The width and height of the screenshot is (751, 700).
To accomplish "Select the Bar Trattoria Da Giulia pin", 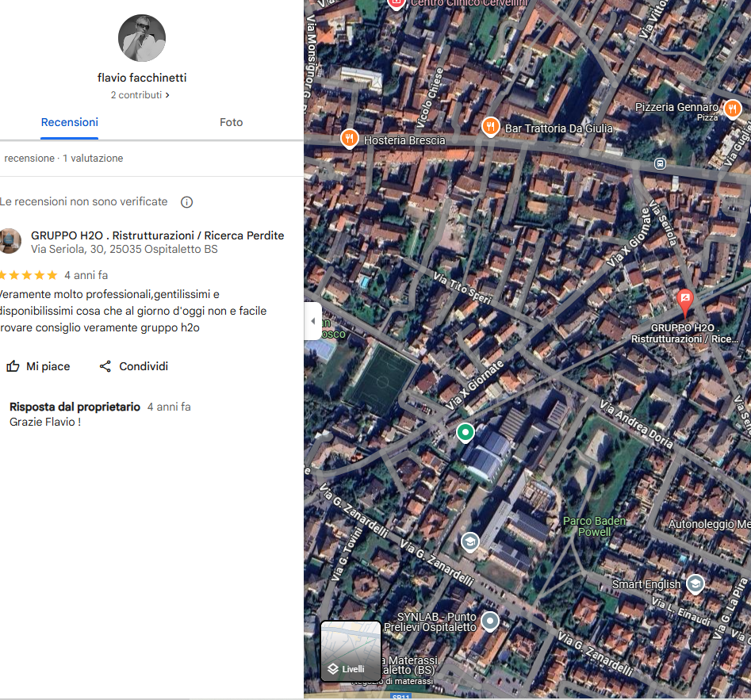I will pyautogui.click(x=490, y=127).
